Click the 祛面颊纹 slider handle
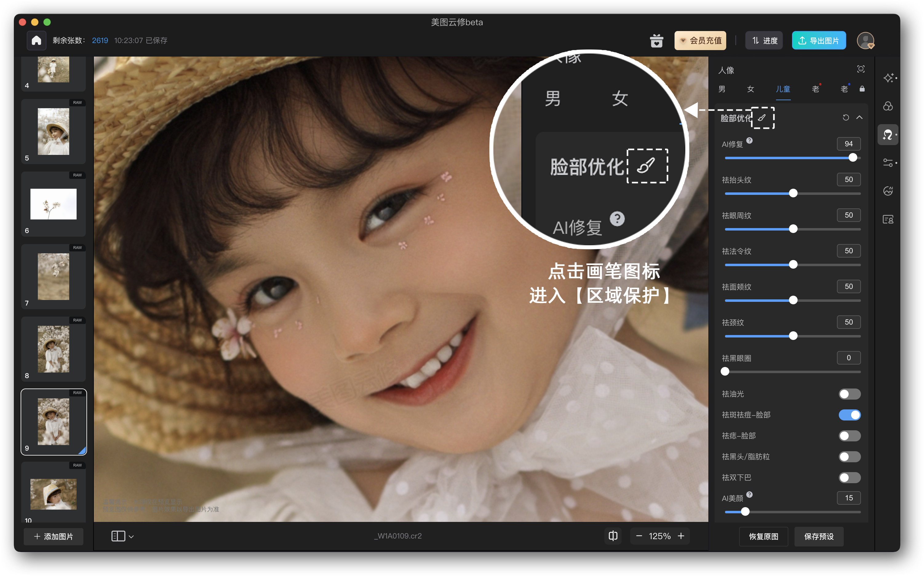This screenshot has height=576, width=924. pos(793,300)
